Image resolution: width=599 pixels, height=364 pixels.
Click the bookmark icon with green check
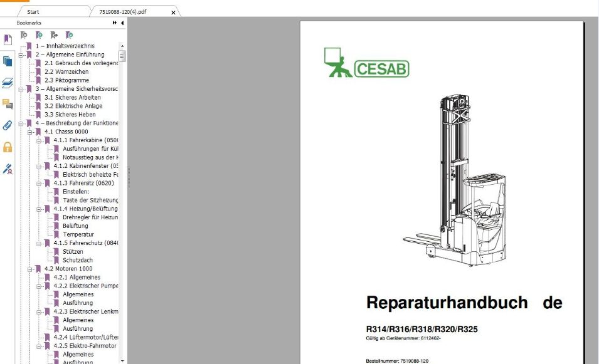pyautogui.click(x=69, y=35)
